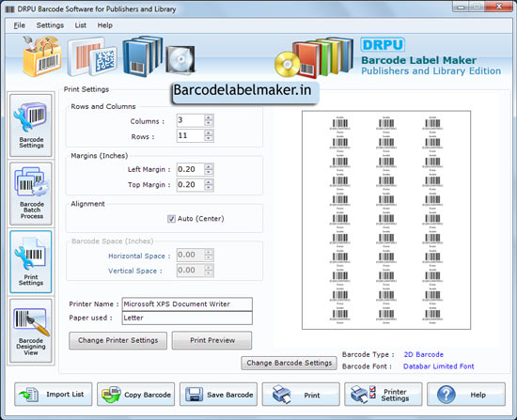The width and height of the screenshot is (517, 420).
Task: Open the Settings menu
Action: coord(50,25)
